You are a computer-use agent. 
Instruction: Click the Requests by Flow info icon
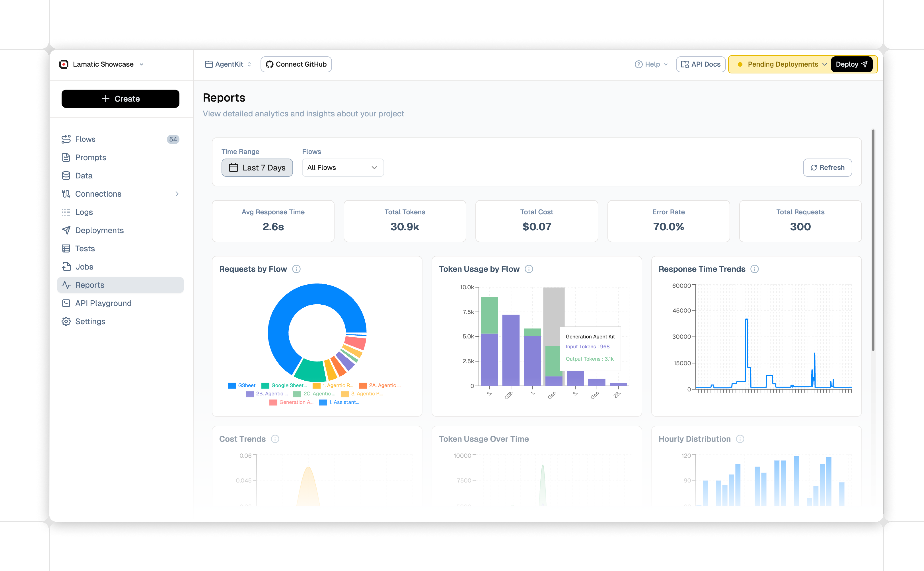pyautogui.click(x=296, y=269)
